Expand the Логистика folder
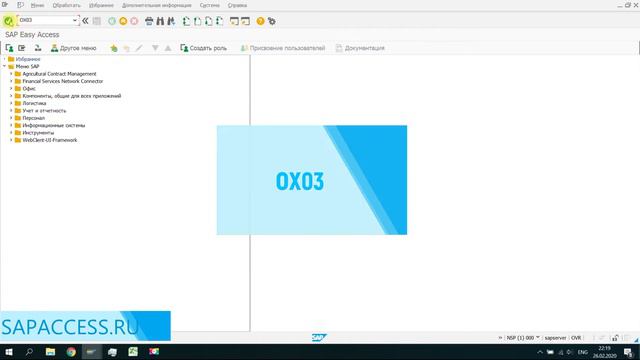 click(x=11, y=103)
